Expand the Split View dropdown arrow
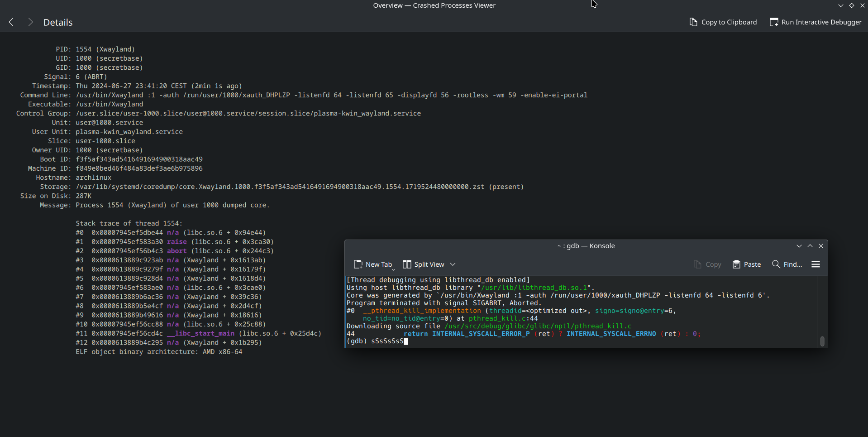The width and height of the screenshot is (868, 437). pyautogui.click(x=453, y=264)
